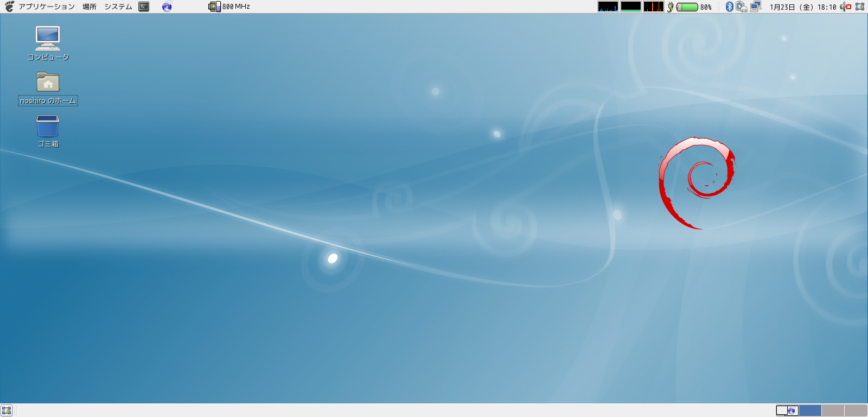Switch to the third workspace
868x417 pixels.
(833, 410)
